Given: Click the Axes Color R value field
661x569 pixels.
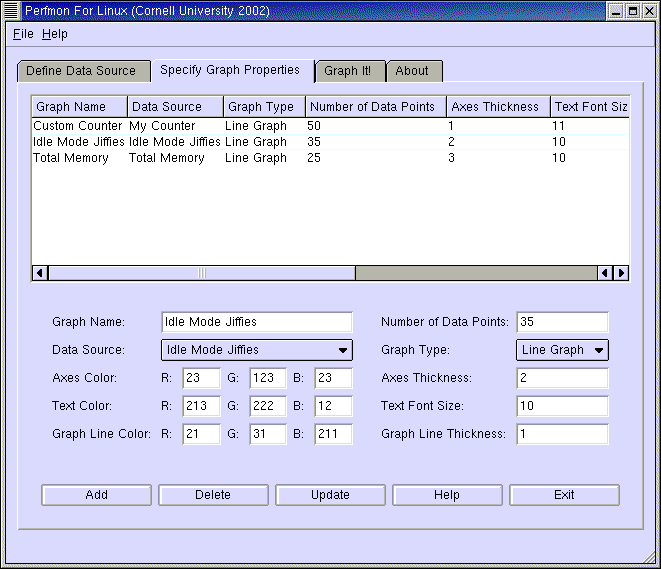Looking at the screenshot, I should pyautogui.click(x=201, y=378).
